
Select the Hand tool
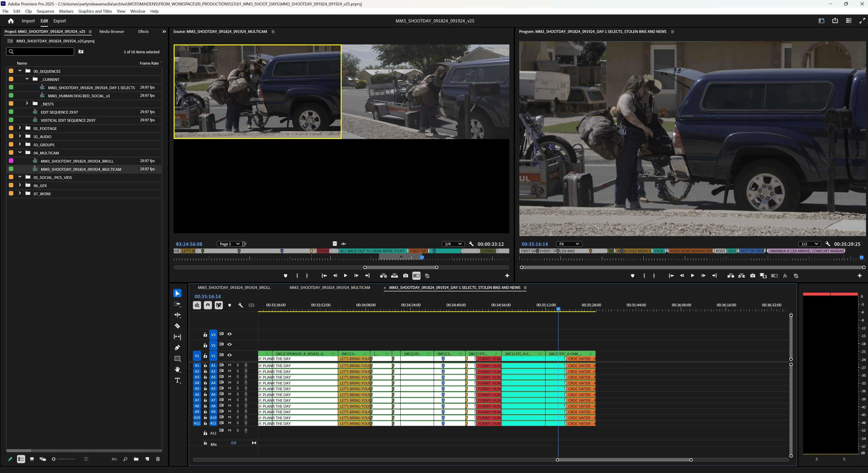point(177,370)
